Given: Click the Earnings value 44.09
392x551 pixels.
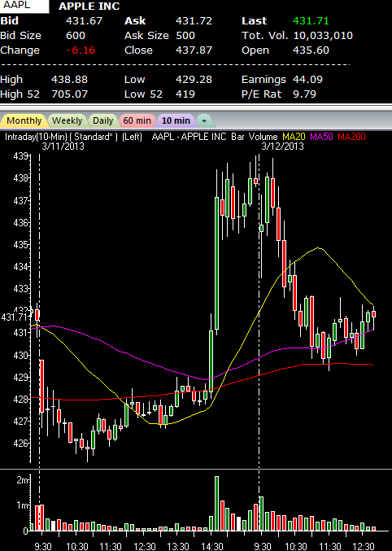Looking at the screenshot, I should tap(307, 80).
